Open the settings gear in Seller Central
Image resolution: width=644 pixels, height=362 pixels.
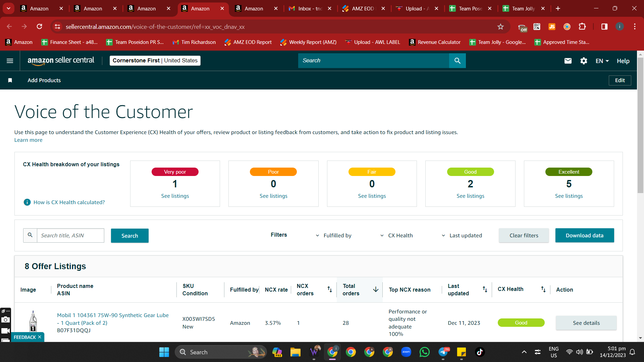click(x=584, y=61)
